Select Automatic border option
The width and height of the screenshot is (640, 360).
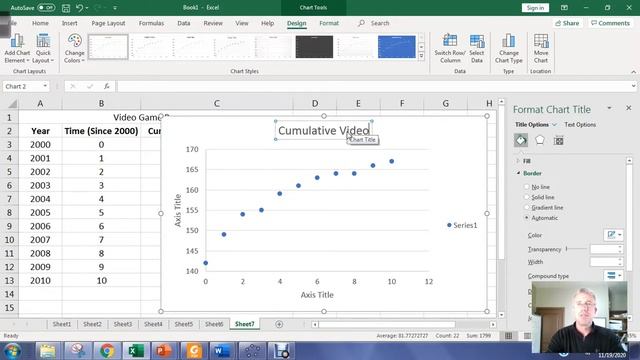click(x=527, y=218)
